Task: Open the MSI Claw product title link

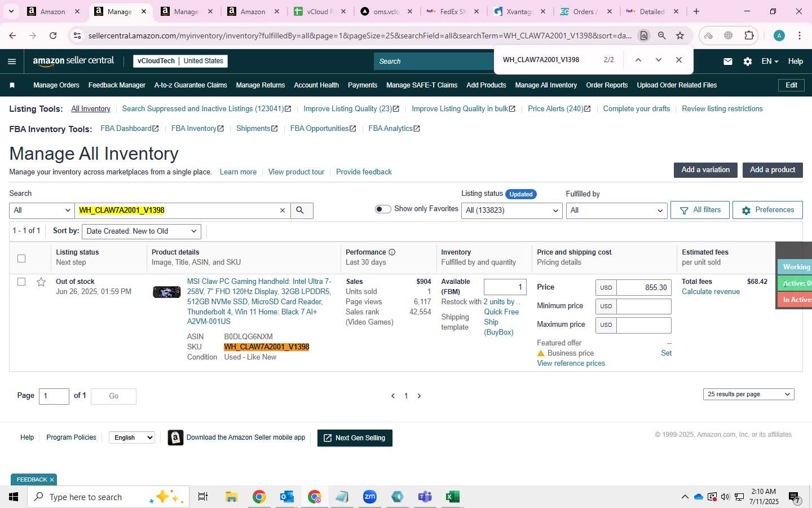Action: click(x=259, y=301)
